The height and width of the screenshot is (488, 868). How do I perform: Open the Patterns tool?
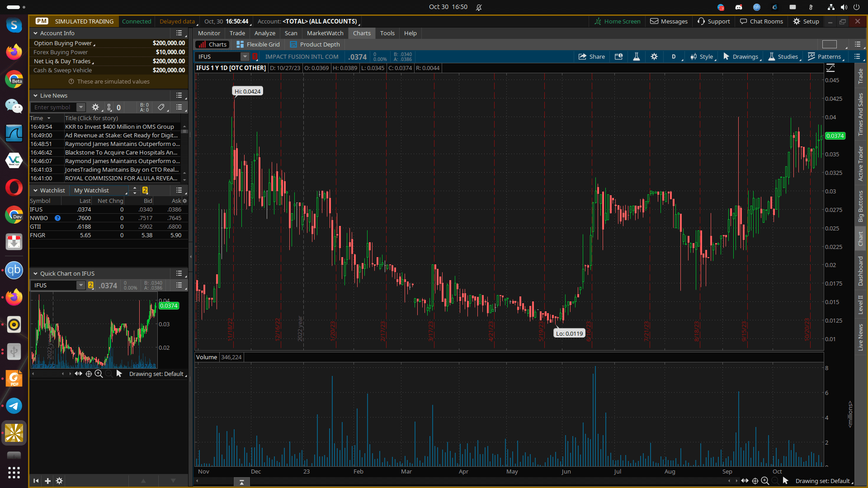[824, 56]
